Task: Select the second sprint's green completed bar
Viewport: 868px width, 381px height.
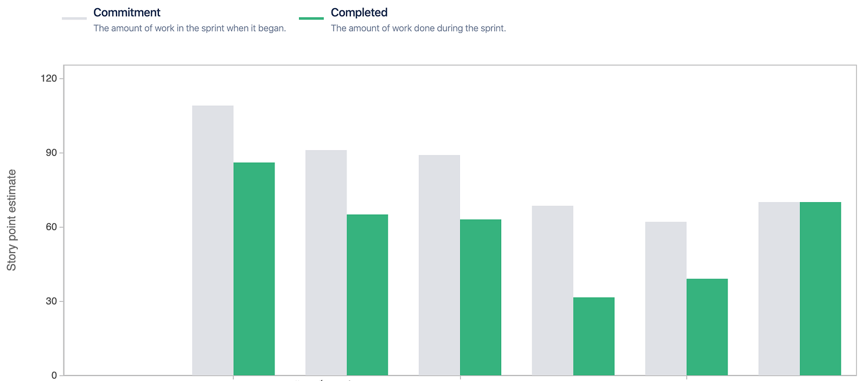Action: point(367,295)
